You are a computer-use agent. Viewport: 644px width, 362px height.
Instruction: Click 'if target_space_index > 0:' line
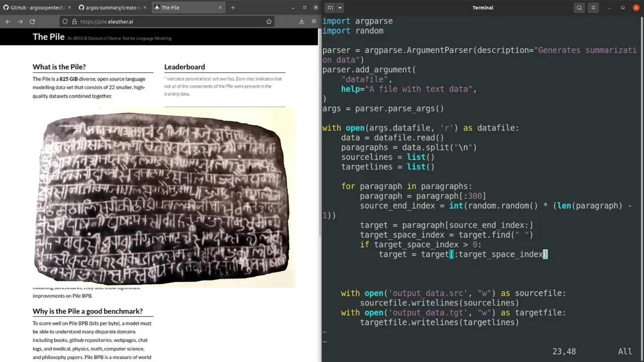[421, 244]
